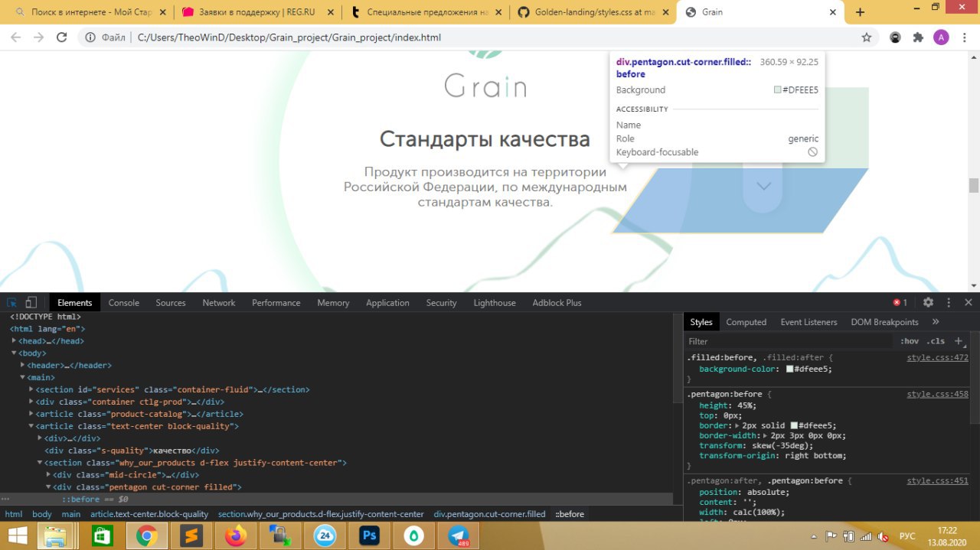Switch to the Console tab

pos(124,303)
